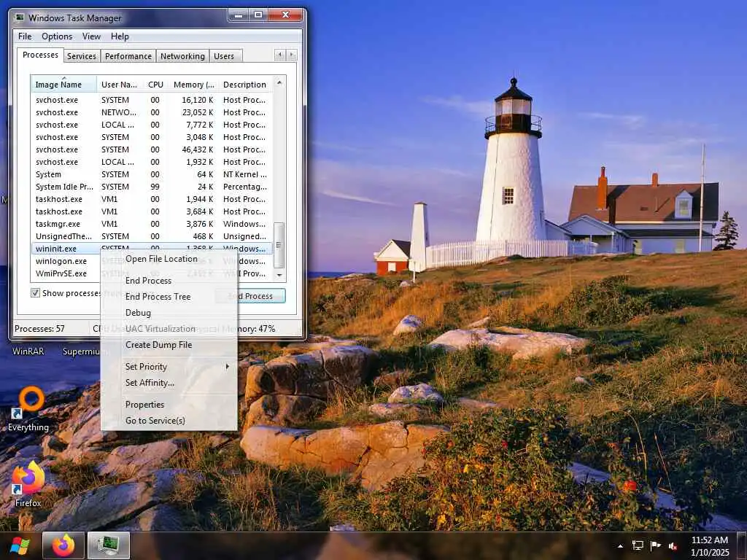
Task: Click the network tray icon
Action: click(x=637, y=545)
